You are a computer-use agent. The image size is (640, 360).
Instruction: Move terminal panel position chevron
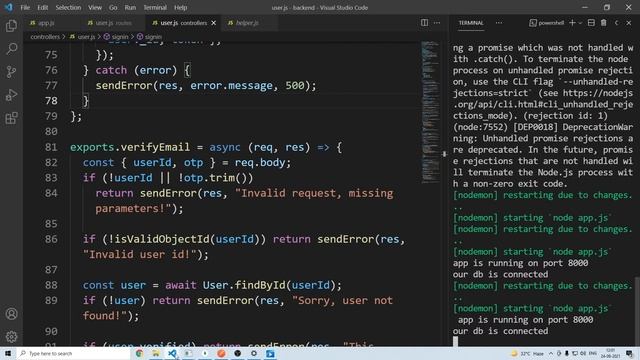[617, 23]
